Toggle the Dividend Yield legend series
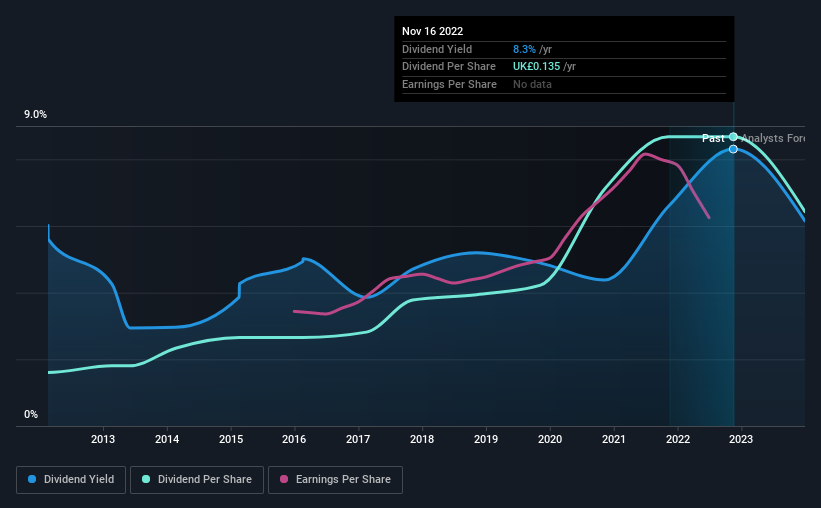Screen dimensions: 821x508 click(x=71, y=480)
